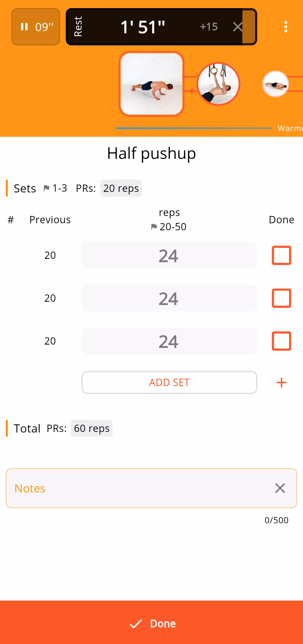Tap the plus icon beside ADD SET

pyautogui.click(x=281, y=382)
